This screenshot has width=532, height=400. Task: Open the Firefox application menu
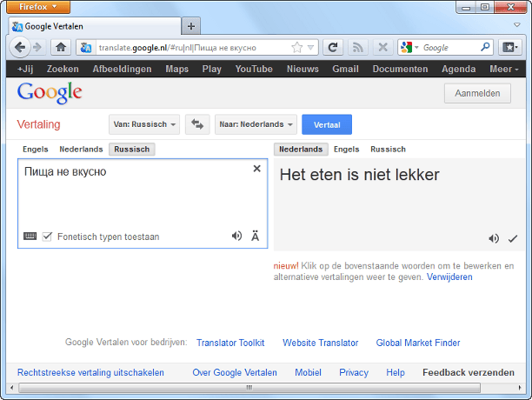(x=38, y=7)
